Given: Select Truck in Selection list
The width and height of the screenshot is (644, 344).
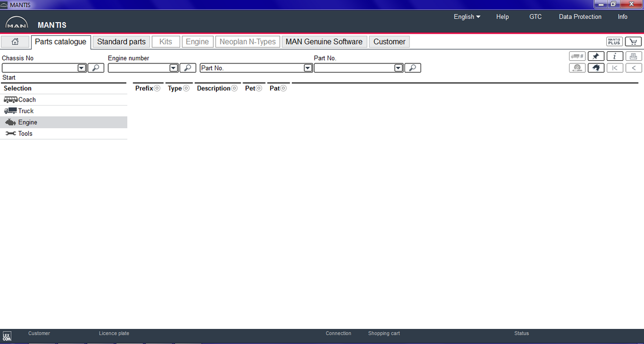Looking at the screenshot, I should pos(63,111).
